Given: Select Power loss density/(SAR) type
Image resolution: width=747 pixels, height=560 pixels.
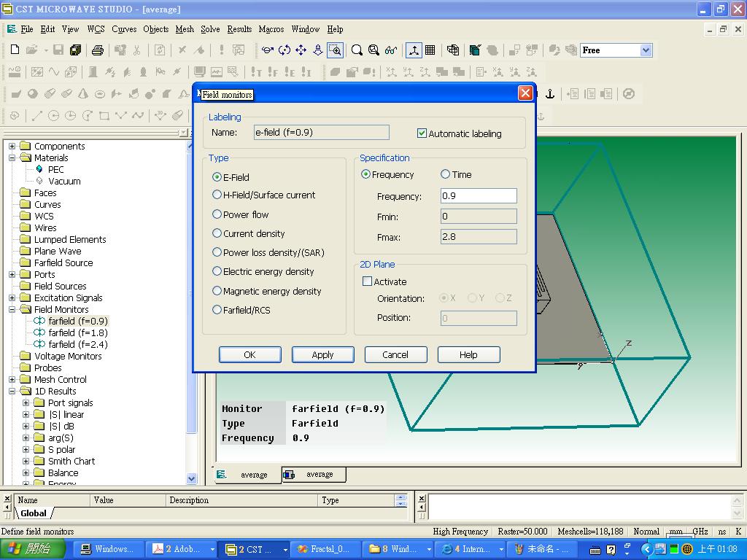Looking at the screenshot, I should coord(217,252).
